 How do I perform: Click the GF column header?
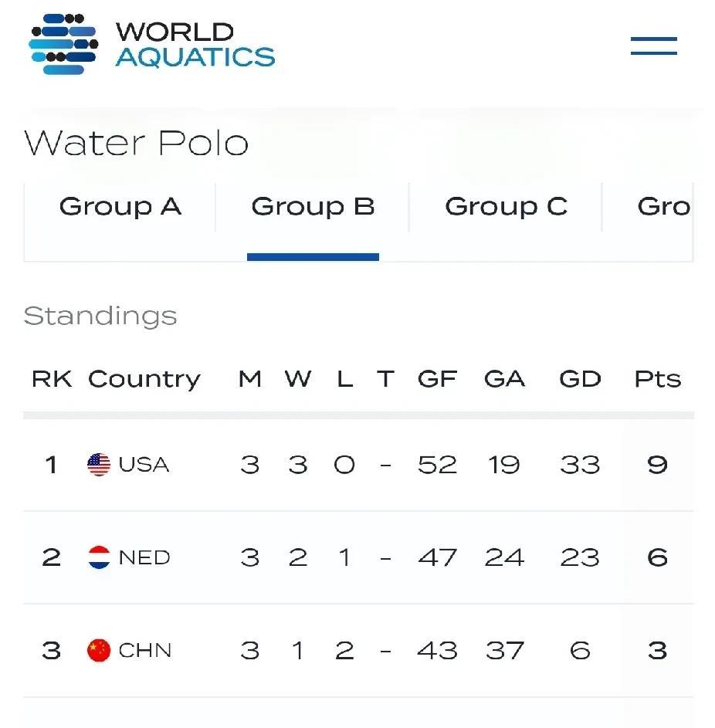[437, 379]
